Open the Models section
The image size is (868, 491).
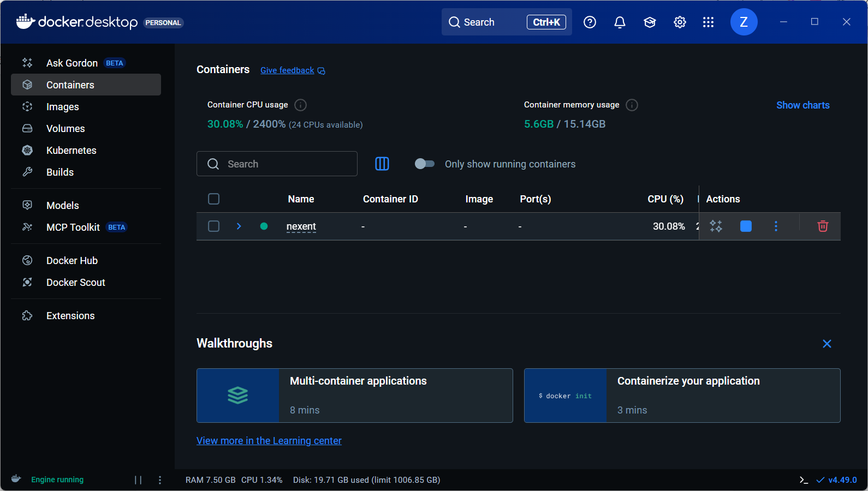click(86, 205)
